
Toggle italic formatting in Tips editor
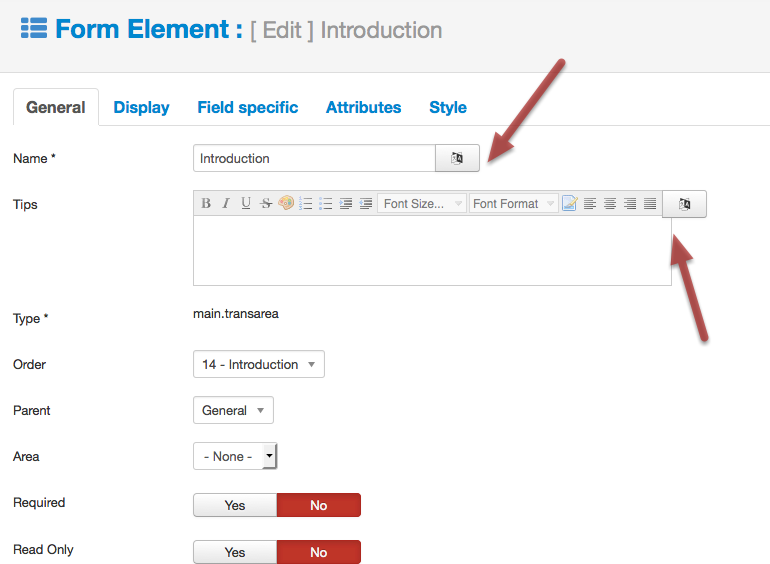click(226, 203)
